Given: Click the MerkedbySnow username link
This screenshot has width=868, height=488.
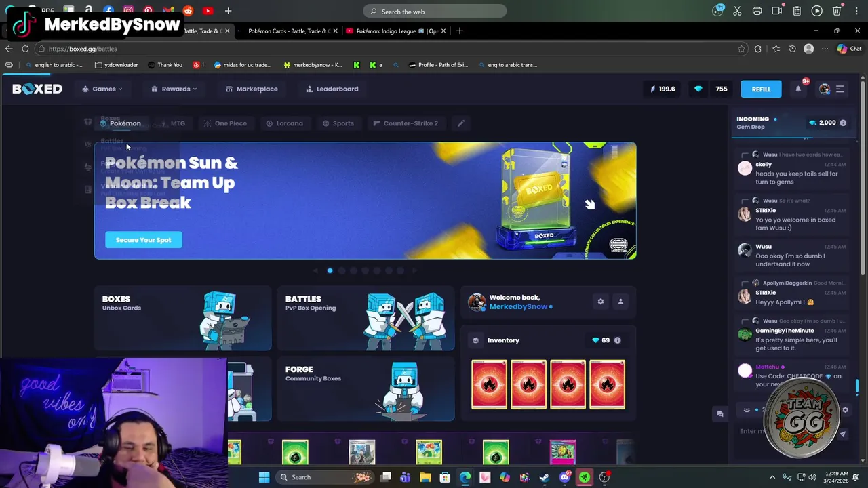Looking at the screenshot, I should 518,307.
